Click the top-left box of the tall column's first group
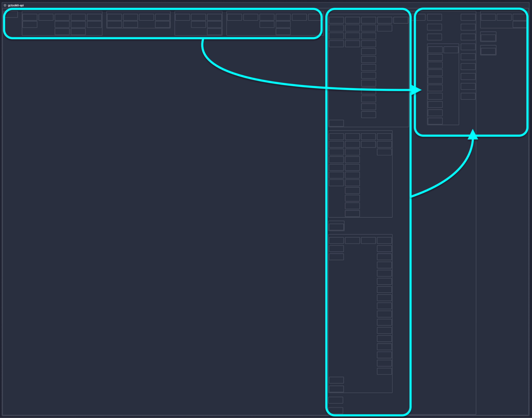 pos(336,20)
